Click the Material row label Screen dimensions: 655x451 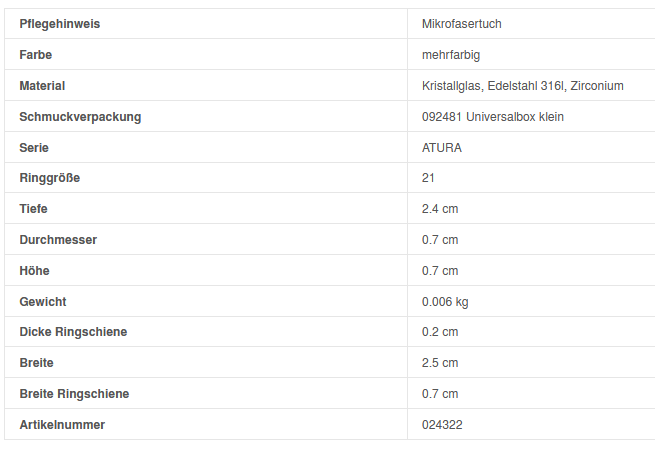coord(42,86)
